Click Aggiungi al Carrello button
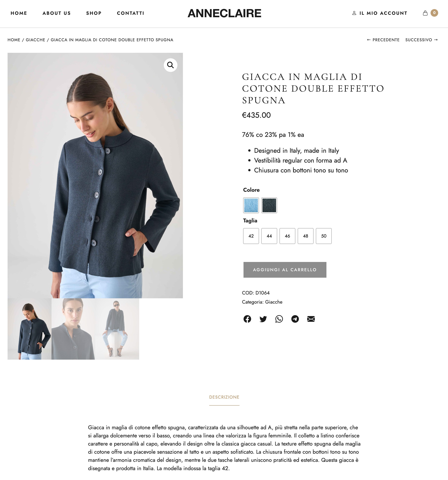Image resolution: width=448 pixels, height=480 pixels. coord(285,270)
